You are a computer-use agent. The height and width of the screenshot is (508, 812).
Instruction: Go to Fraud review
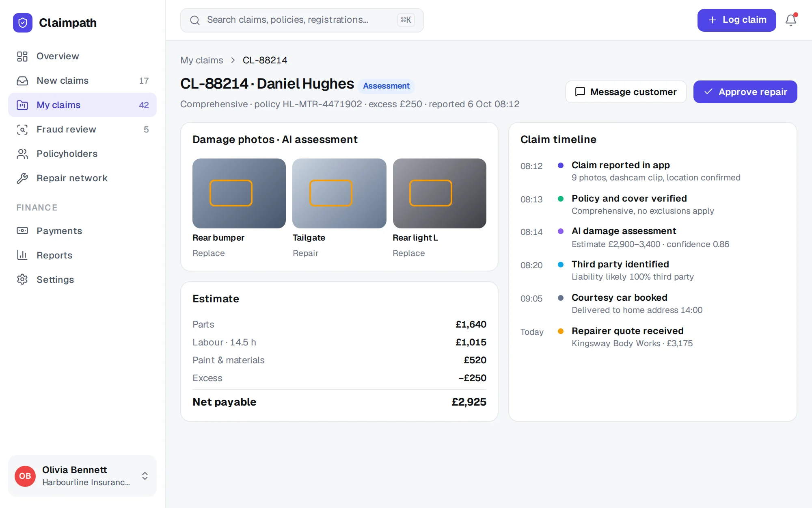(82, 129)
